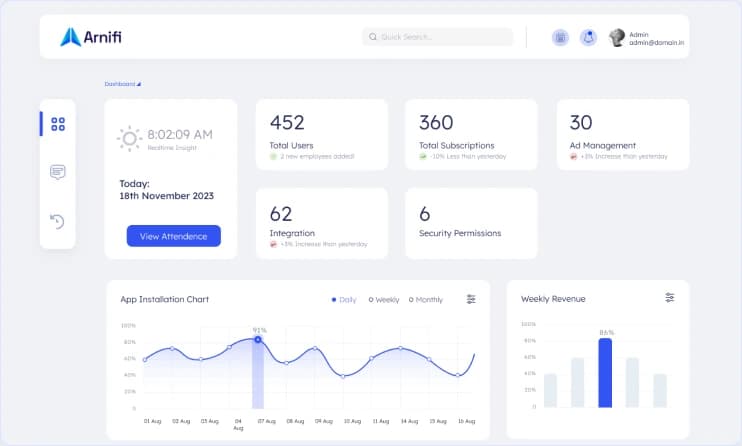
Task: Click the history icon in sidebar
Action: click(58, 221)
